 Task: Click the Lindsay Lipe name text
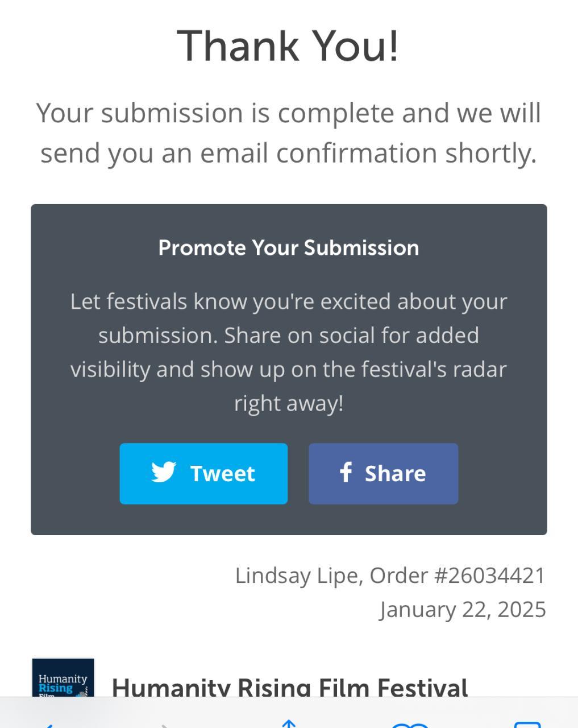(296, 576)
